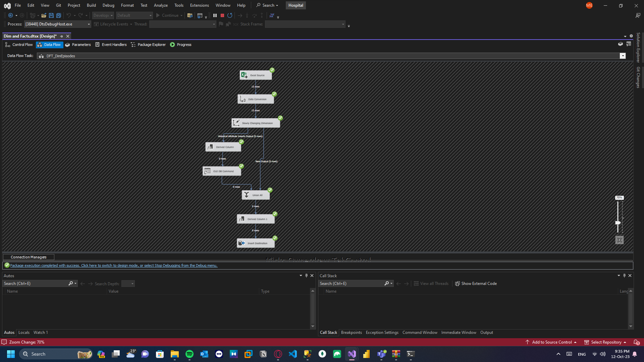Toggle pin on Autos panel
This screenshot has height=362, width=644.
tap(306, 276)
